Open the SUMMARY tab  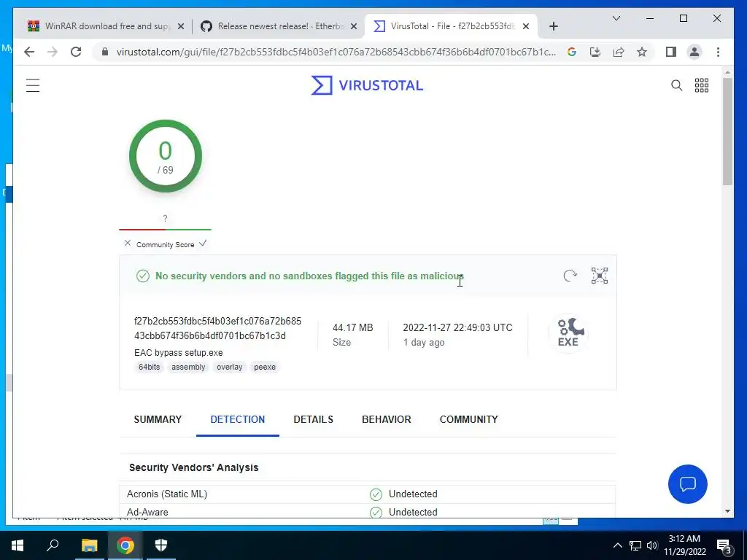tap(158, 419)
